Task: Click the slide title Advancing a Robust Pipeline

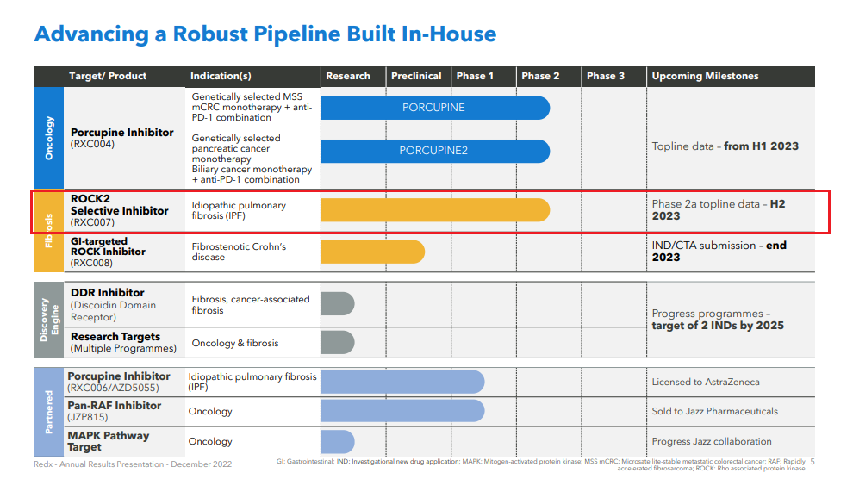Action: 265,34
